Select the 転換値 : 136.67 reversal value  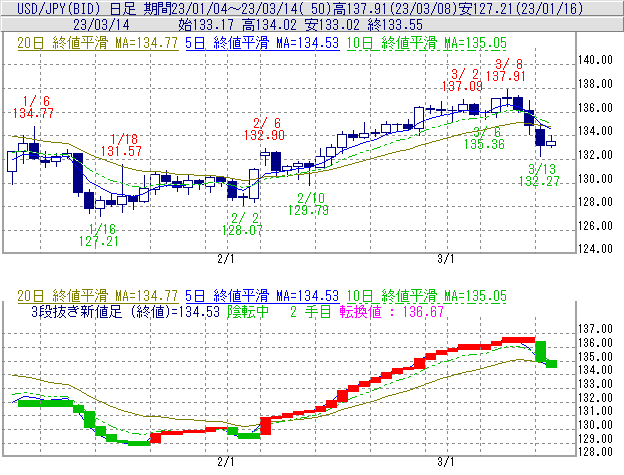tap(392, 312)
